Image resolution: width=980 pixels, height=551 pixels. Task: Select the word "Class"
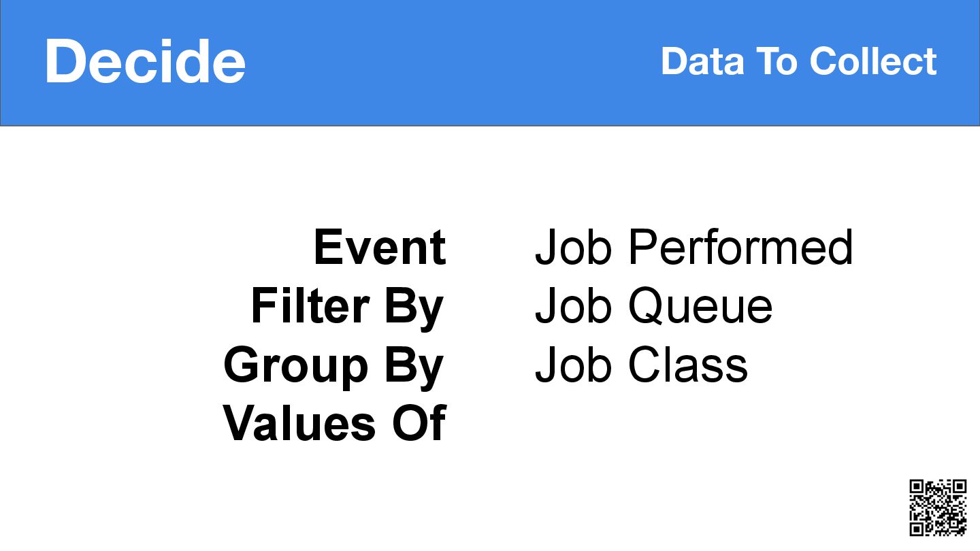[688, 365]
